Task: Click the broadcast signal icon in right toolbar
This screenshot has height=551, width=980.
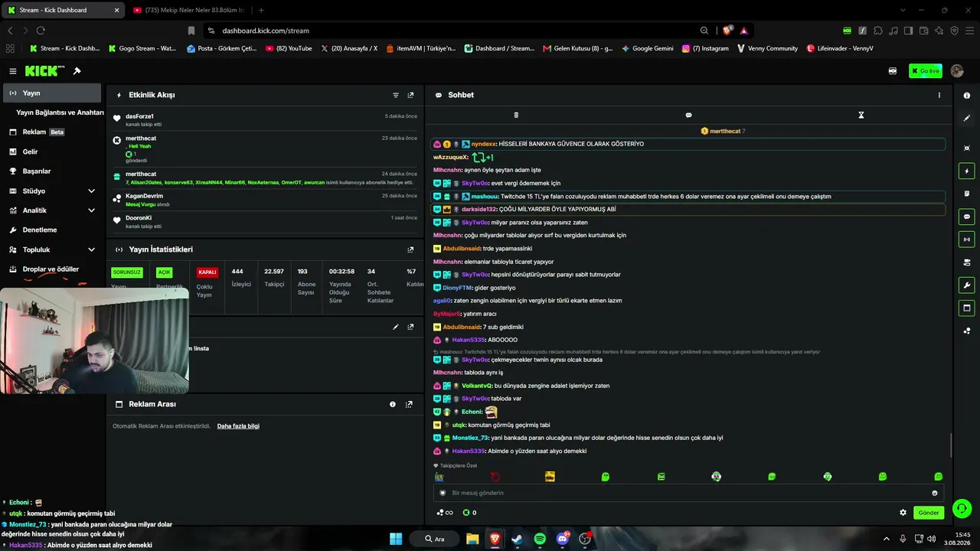Action: click(967, 240)
